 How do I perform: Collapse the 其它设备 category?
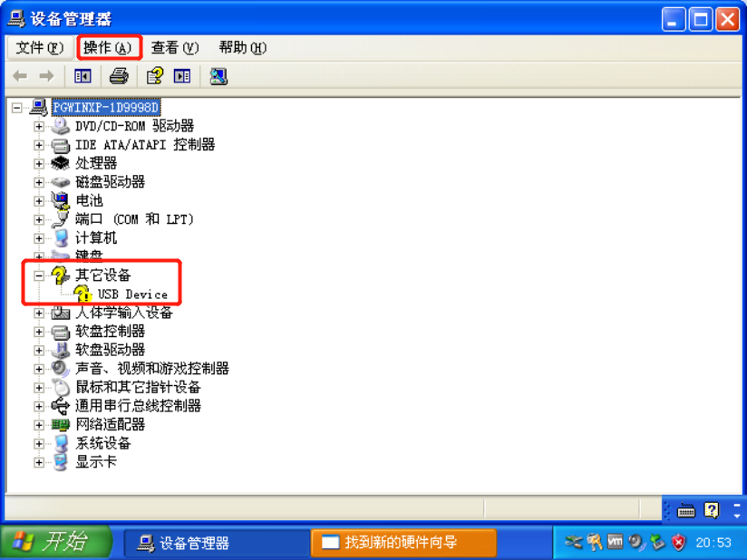39,275
